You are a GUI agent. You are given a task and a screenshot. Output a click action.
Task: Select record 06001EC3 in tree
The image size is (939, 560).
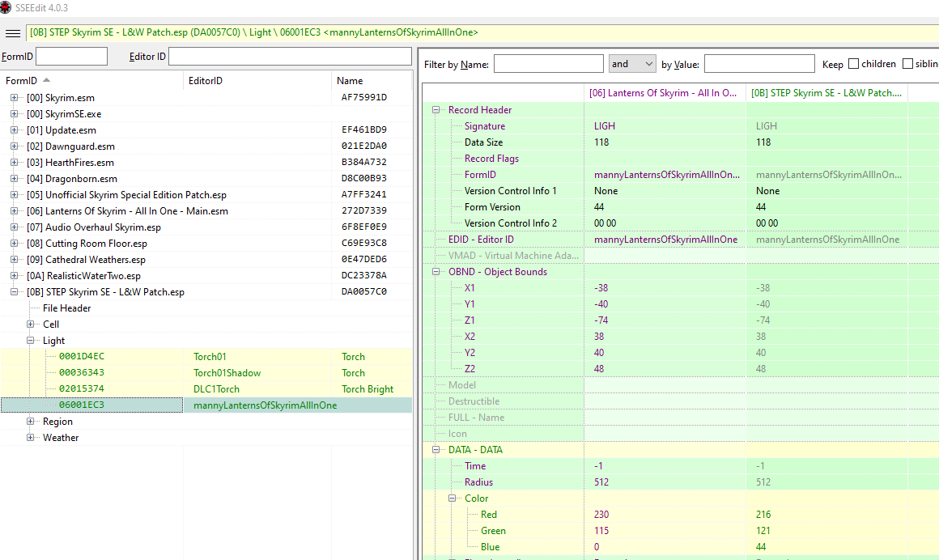82,405
